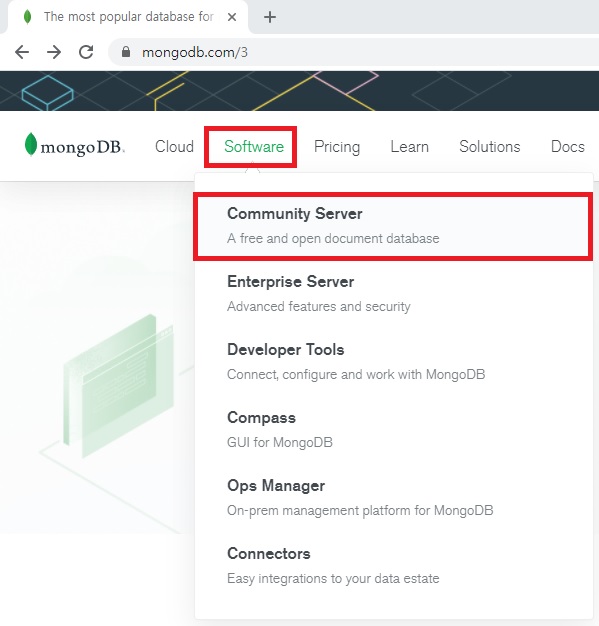Go forward with the browser forward arrow
599x626 pixels.
coord(54,52)
